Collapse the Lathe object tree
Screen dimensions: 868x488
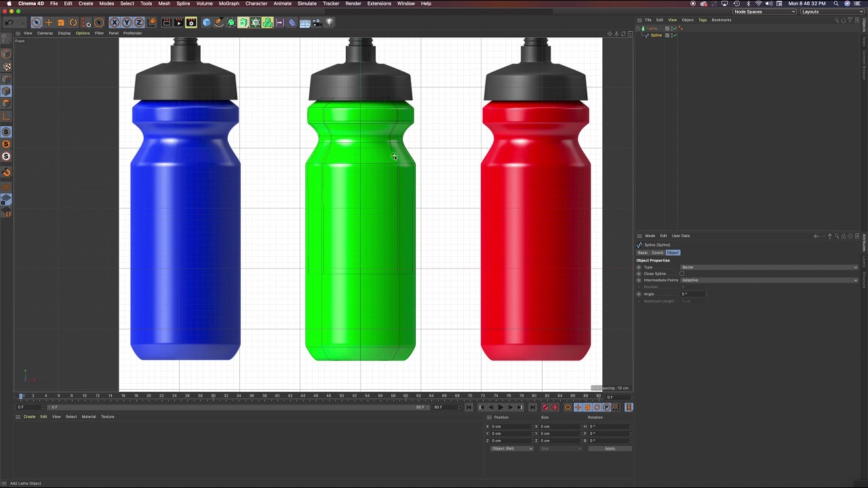[x=638, y=28]
